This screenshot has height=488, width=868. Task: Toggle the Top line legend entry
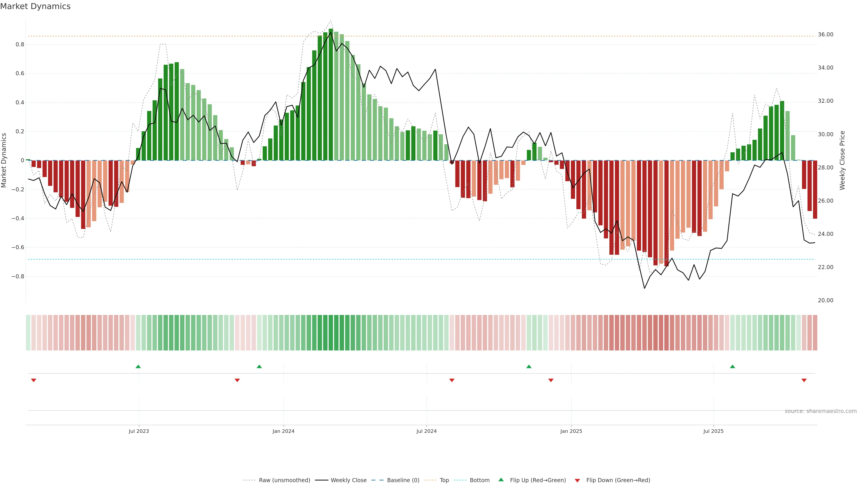point(444,480)
